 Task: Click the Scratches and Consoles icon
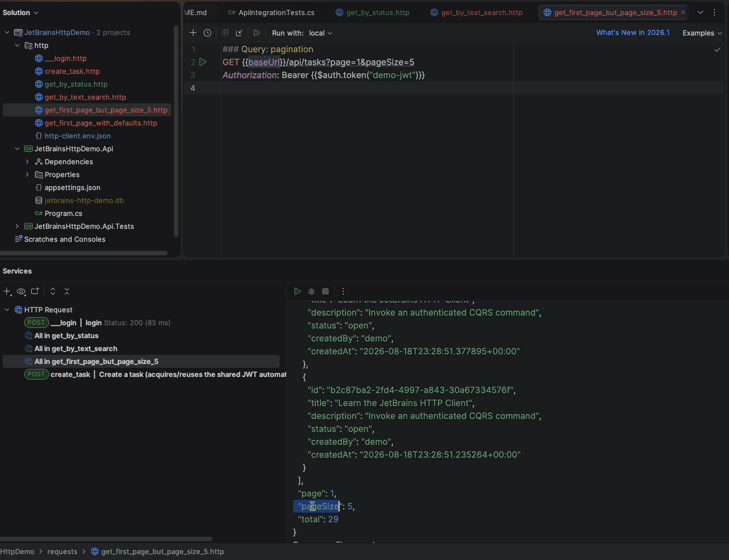pos(18,239)
